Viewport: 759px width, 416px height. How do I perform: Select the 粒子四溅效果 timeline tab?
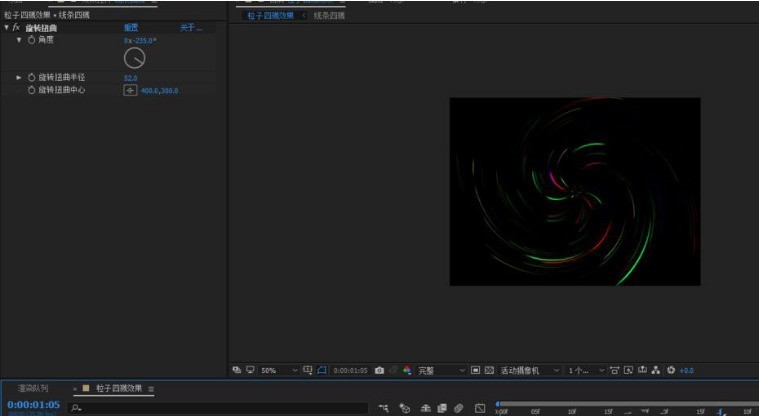point(119,388)
